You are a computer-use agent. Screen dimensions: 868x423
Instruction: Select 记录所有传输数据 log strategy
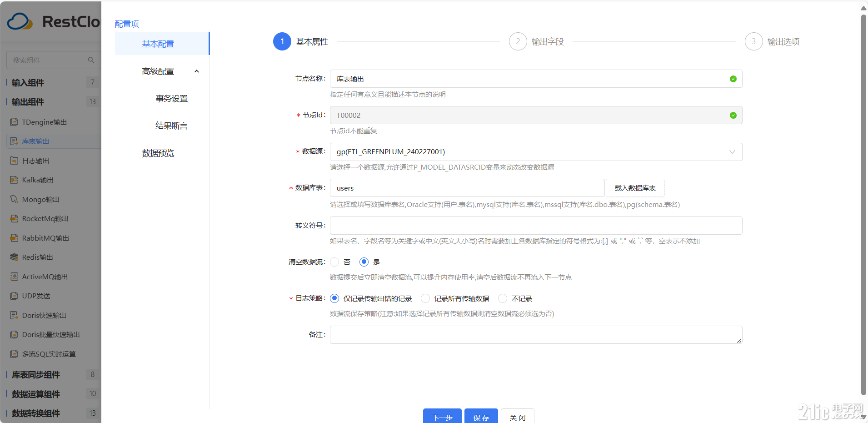pyautogui.click(x=425, y=298)
